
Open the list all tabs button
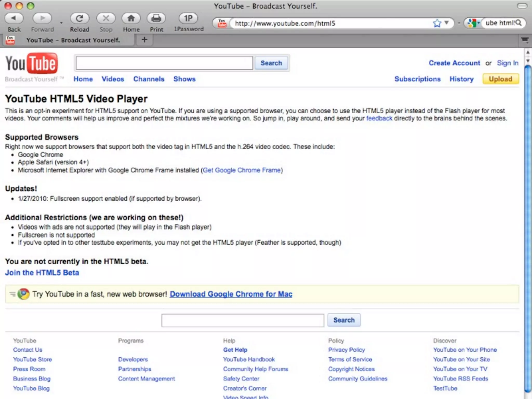(x=525, y=40)
